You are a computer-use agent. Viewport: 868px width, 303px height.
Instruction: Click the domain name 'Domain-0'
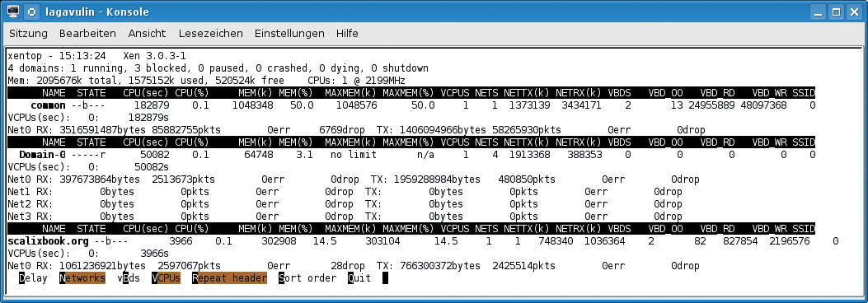tap(43, 155)
